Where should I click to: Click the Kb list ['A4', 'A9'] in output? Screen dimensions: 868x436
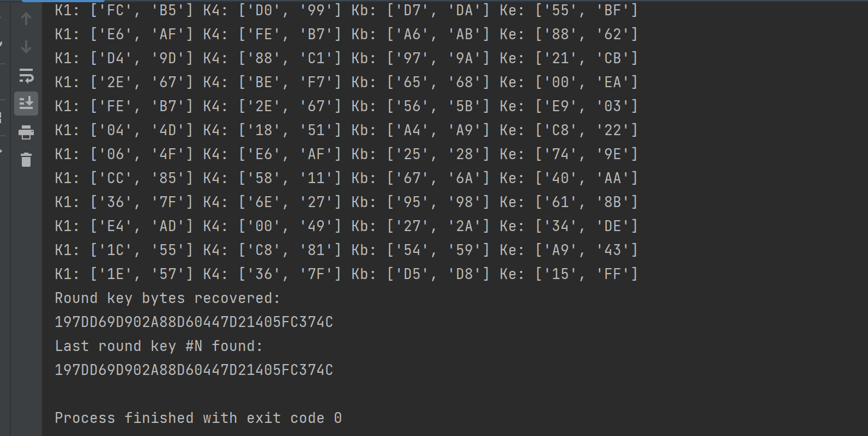438,130
